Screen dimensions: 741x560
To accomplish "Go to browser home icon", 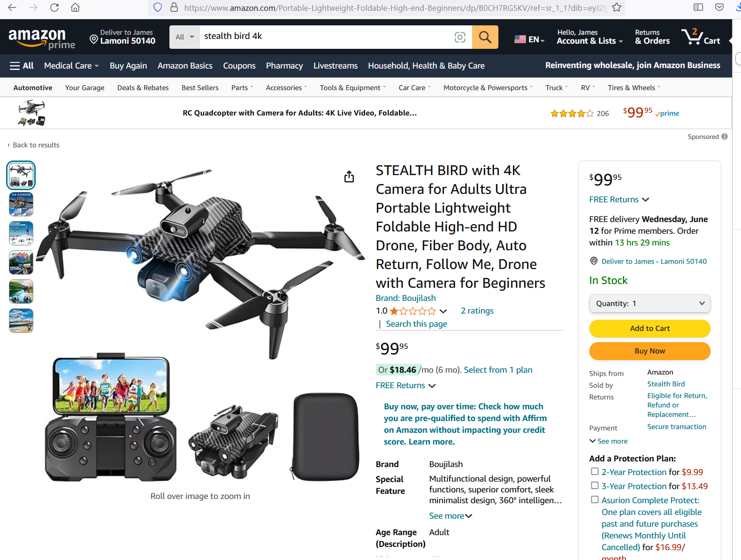I will [75, 8].
